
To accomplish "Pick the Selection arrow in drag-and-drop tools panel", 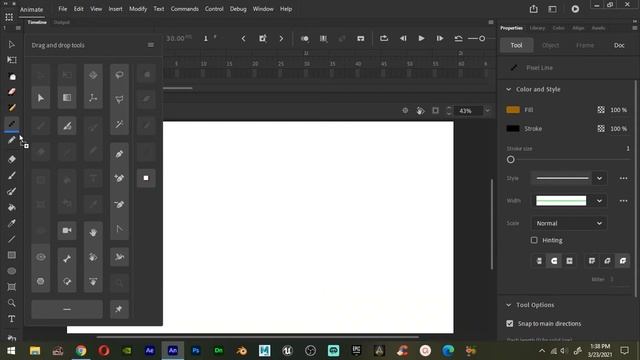I will click(x=41, y=98).
